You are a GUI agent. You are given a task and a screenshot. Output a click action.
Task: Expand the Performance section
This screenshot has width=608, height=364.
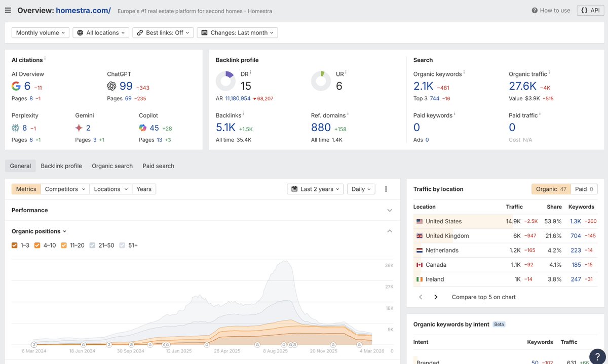click(x=390, y=210)
